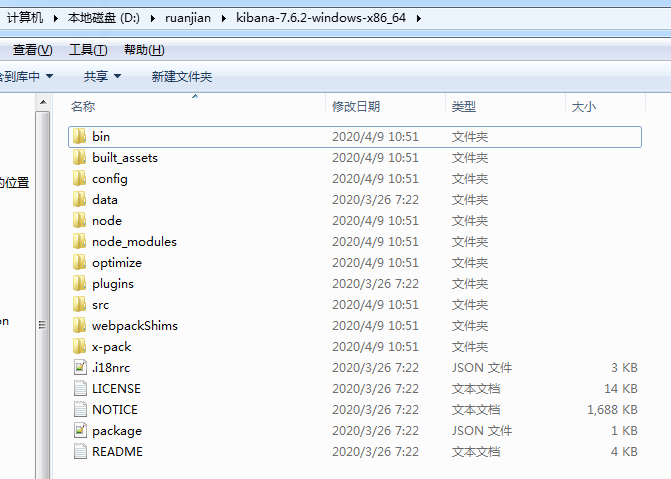Select the optimize folder name

pos(117,262)
